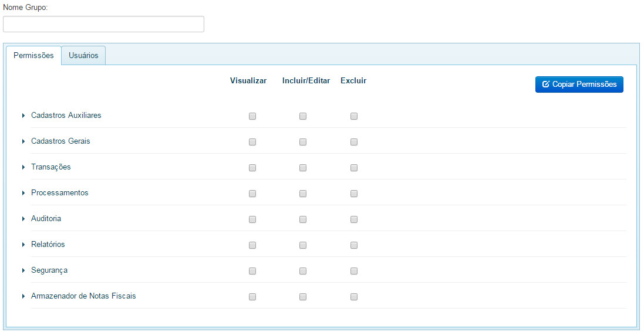Screen dimensions: 644x332
Task: Toggle Excluir for Processamentos
Action: (354, 194)
